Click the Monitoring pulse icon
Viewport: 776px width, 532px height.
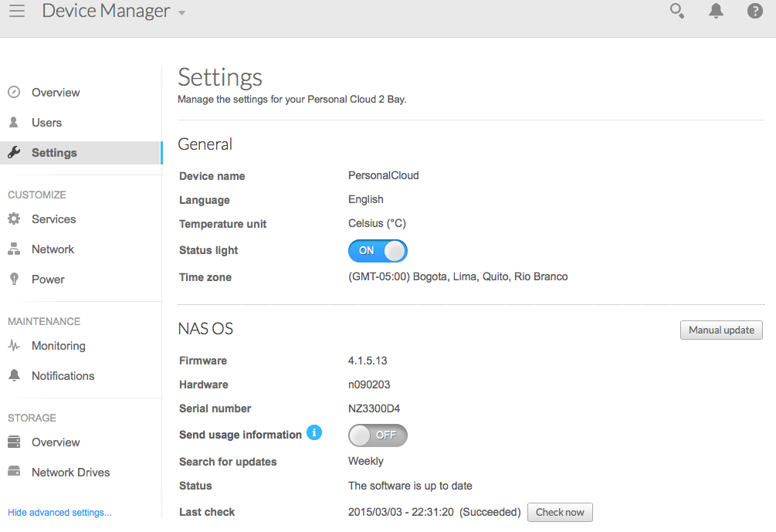tap(15, 345)
